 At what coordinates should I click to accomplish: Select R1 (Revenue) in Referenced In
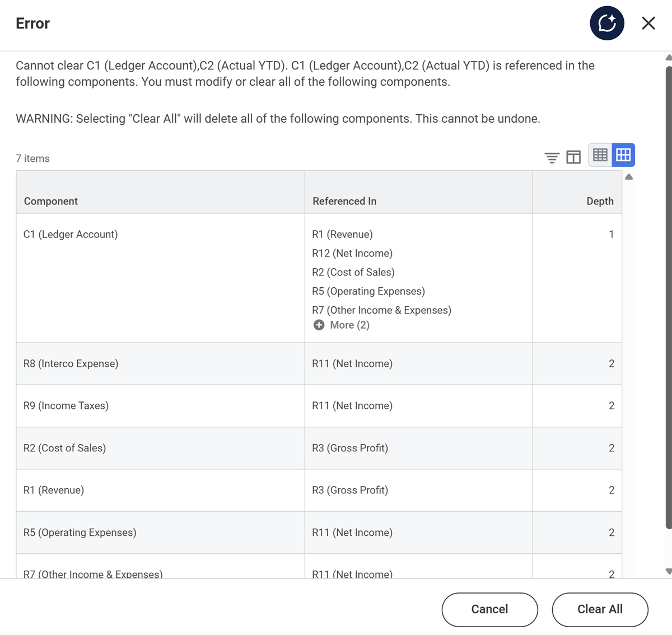pos(342,234)
